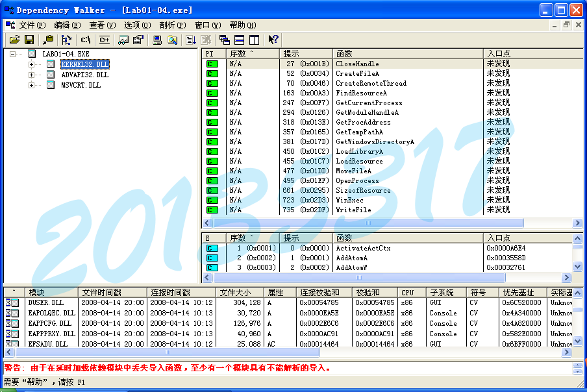Expand the KERNEL32.DLL tree node

pyautogui.click(x=31, y=64)
